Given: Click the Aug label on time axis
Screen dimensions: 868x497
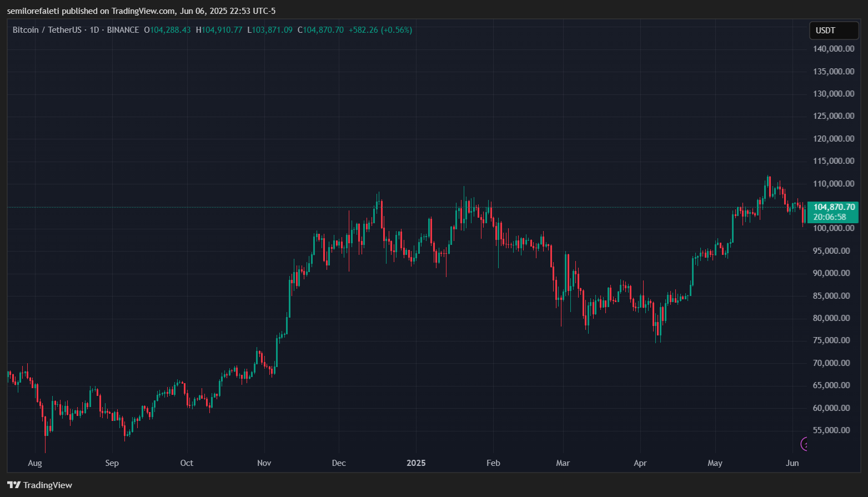Looking at the screenshot, I should 35,463.
